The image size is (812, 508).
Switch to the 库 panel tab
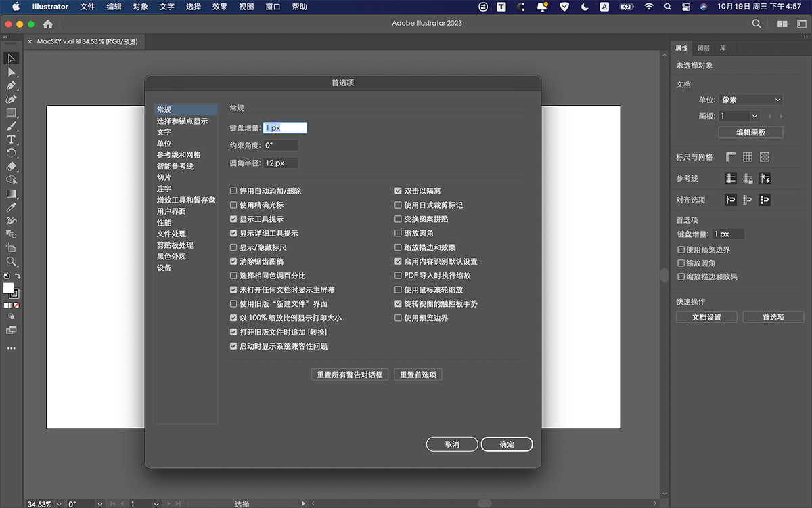pos(723,48)
